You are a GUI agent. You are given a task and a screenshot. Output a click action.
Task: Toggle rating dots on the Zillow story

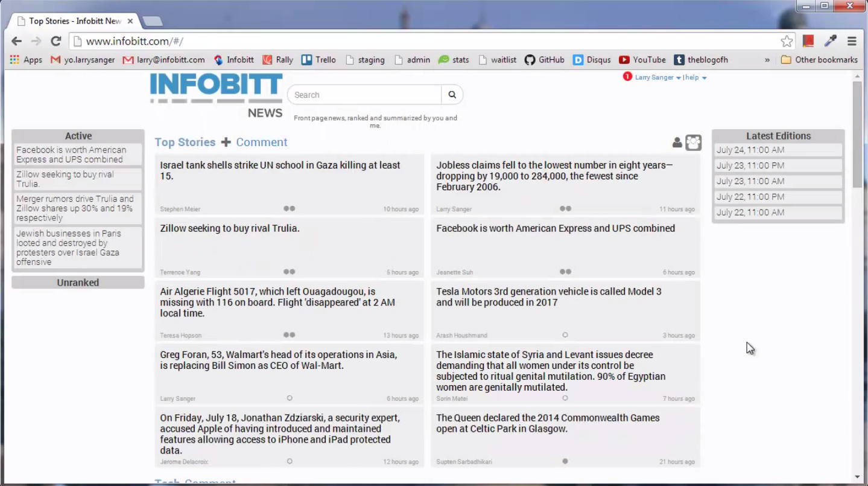coord(290,272)
